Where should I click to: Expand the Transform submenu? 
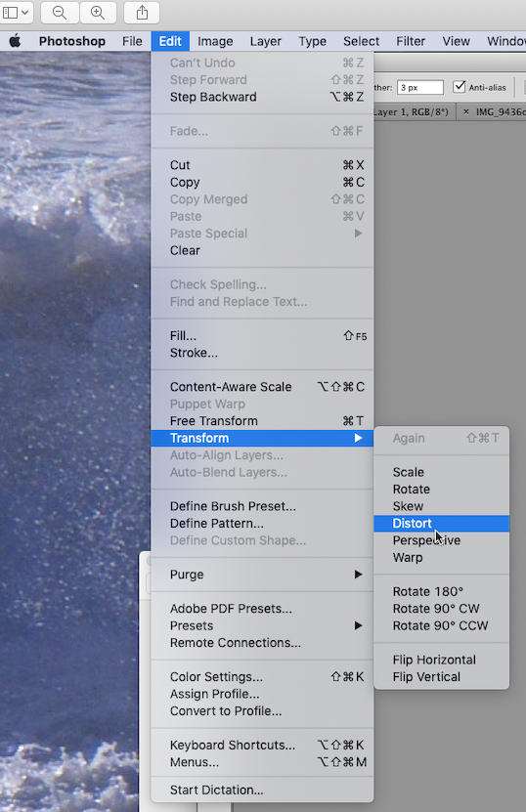tap(262, 438)
